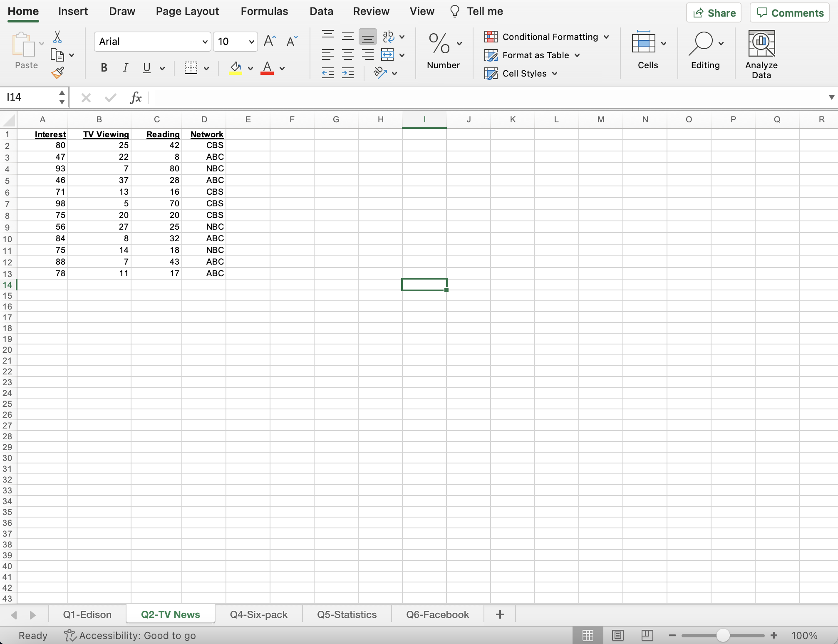Toggle Bold formatting
This screenshot has height=644, width=838.
pos(104,68)
